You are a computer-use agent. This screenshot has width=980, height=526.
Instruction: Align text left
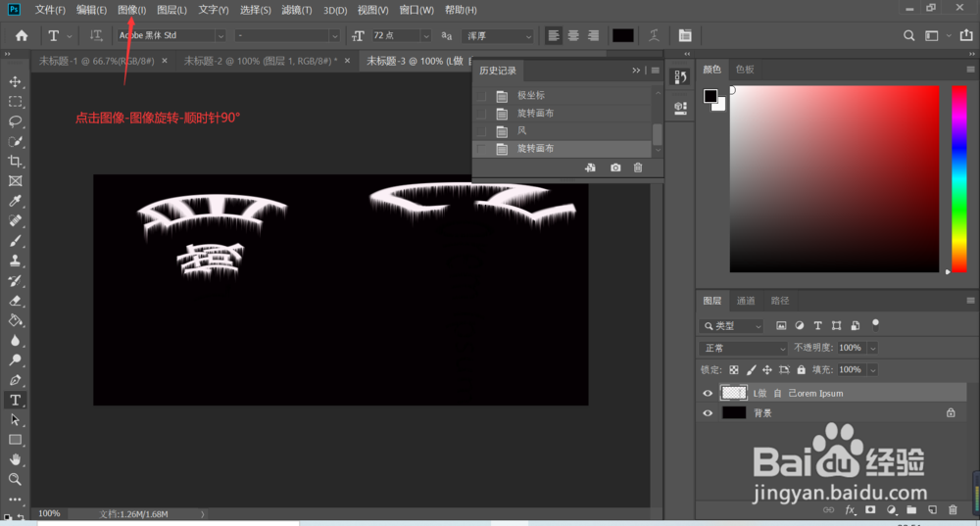pos(553,35)
